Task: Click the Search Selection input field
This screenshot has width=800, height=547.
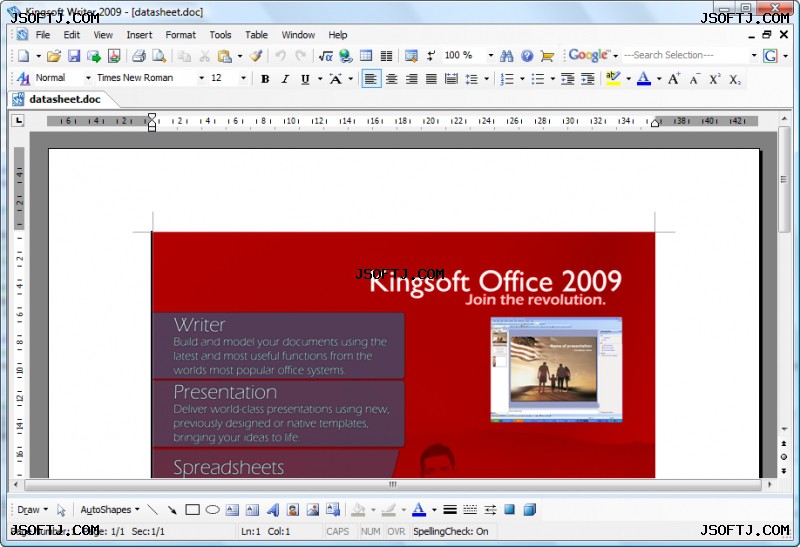Action: tap(685, 55)
